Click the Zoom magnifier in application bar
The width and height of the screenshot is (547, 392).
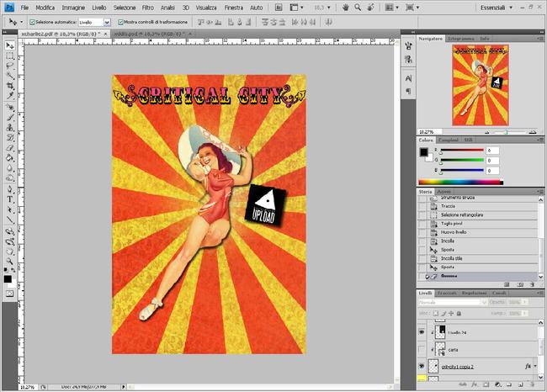358,7
